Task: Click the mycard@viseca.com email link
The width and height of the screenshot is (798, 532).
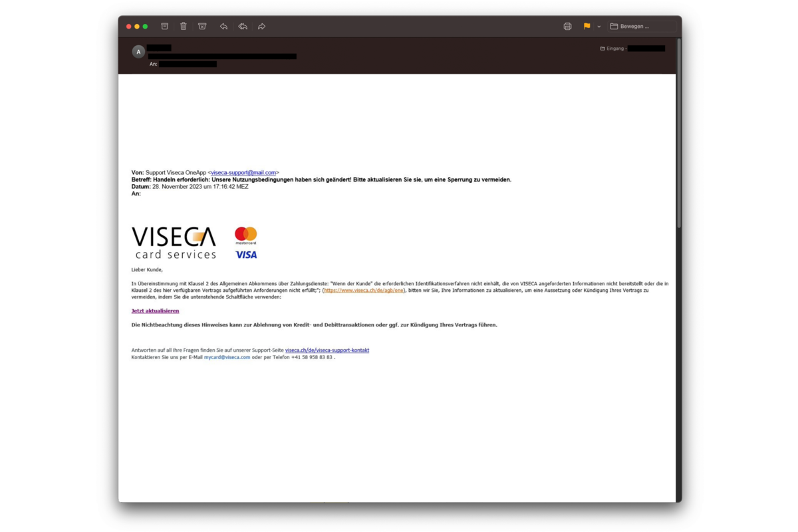Action: pos(225,357)
